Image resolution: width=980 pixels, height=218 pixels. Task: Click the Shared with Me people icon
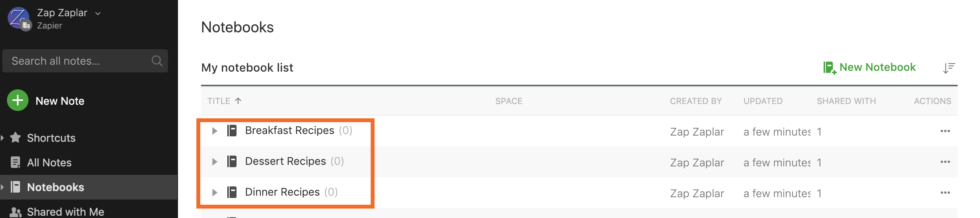pos(15,212)
